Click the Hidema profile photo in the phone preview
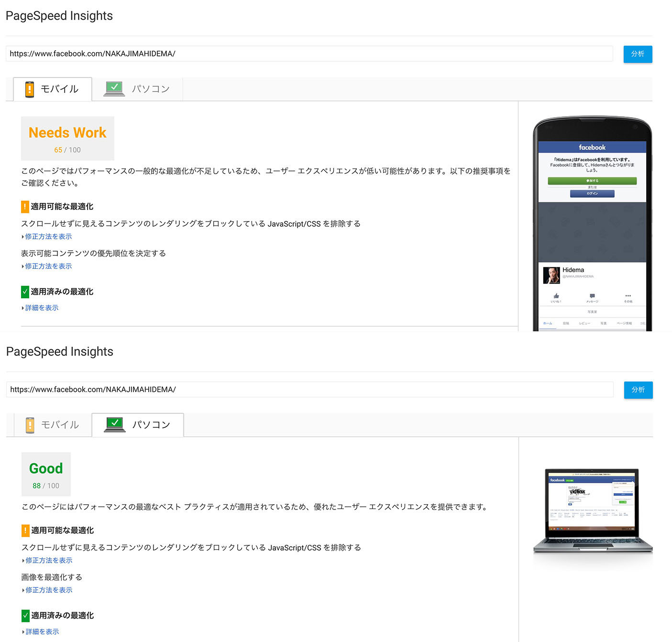Image resolution: width=672 pixels, height=642 pixels. tap(551, 275)
